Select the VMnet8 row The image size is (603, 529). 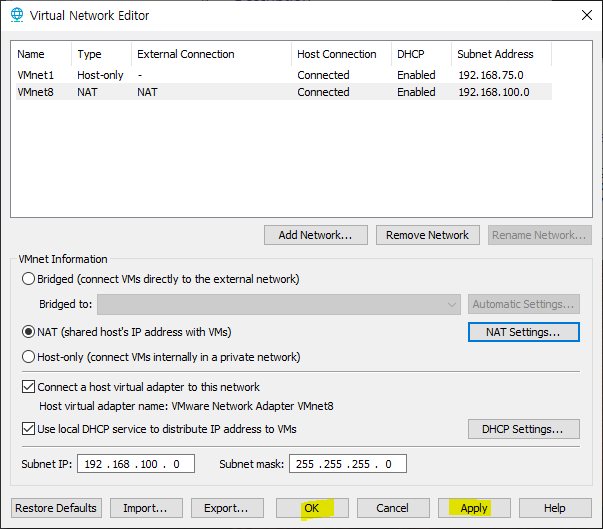284,92
